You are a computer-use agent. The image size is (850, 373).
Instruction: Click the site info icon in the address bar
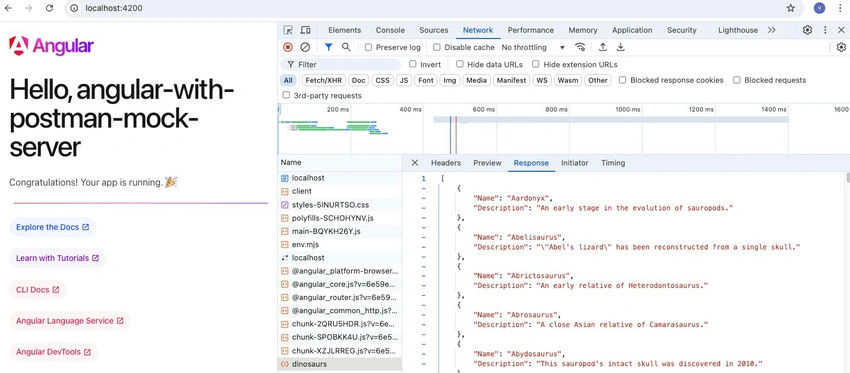pos(75,8)
